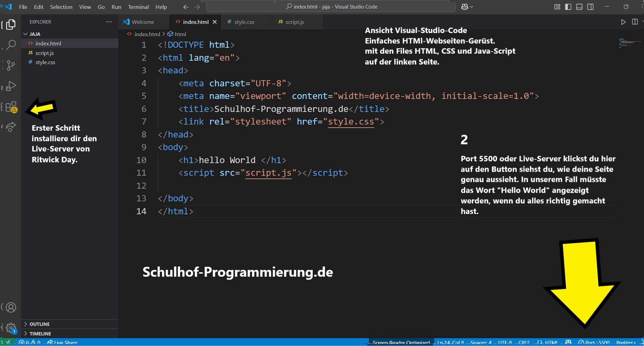Click the code minimap preview
The height and width of the screenshot is (346, 644).
[630, 43]
